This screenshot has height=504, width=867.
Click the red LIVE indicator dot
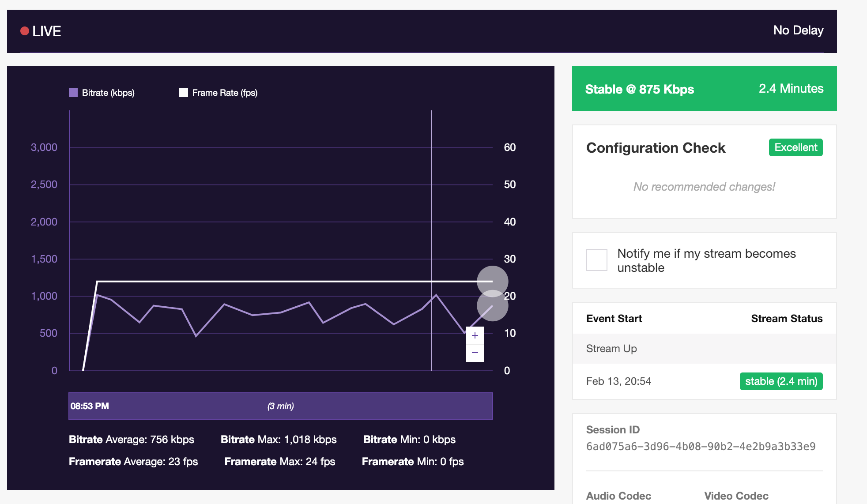pyautogui.click(x=24, y=30)
